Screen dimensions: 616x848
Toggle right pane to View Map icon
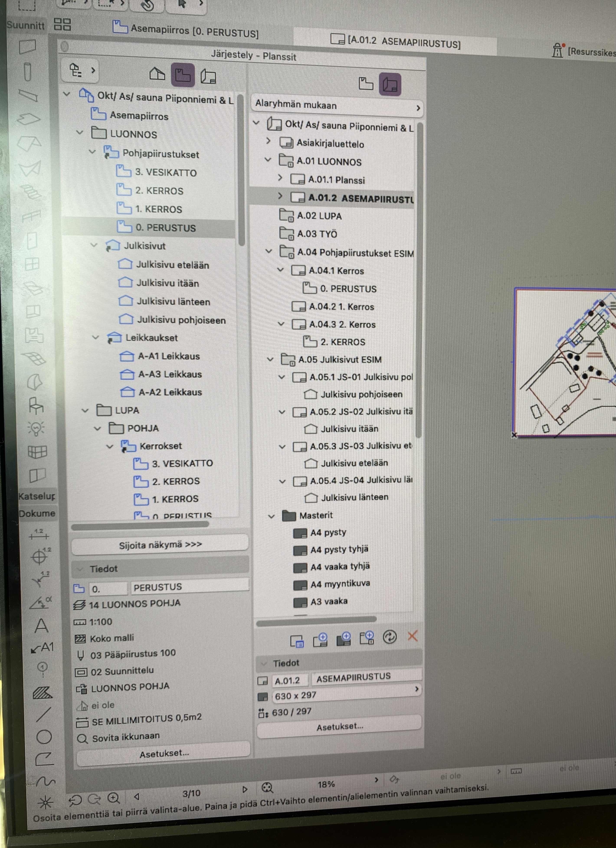365,83
